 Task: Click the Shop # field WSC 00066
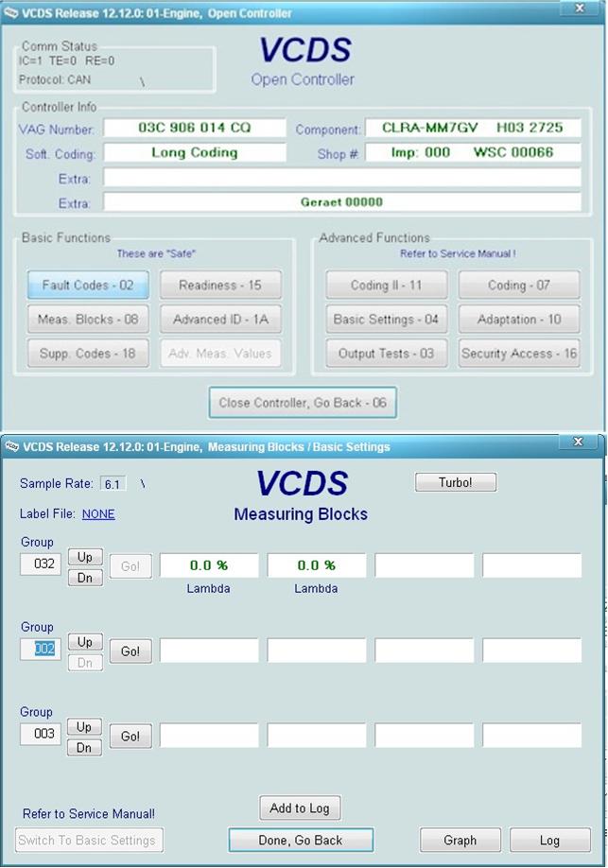click(473, 153)
